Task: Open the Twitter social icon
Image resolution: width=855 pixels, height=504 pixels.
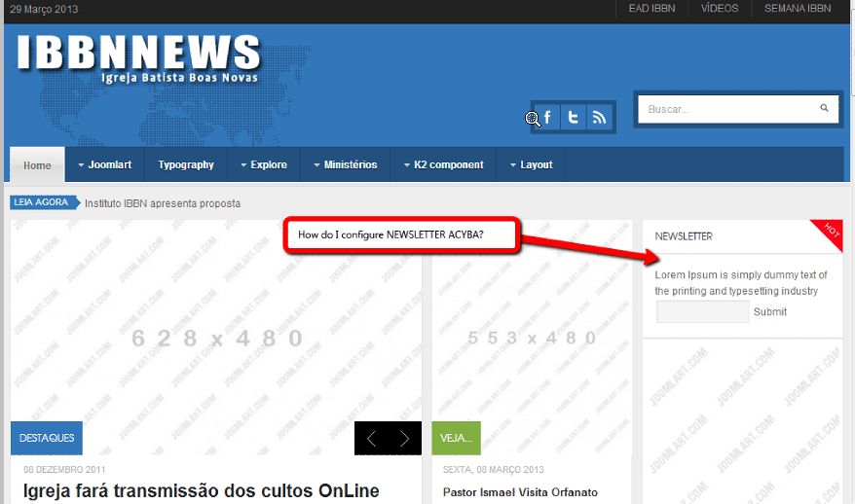Action: (x=574, y=117)
